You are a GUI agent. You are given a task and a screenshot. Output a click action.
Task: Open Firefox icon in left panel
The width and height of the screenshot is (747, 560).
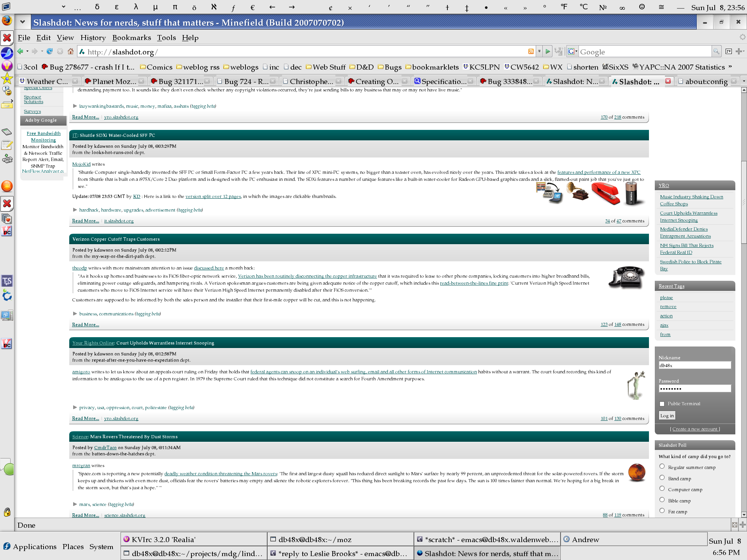coord(7,20)
